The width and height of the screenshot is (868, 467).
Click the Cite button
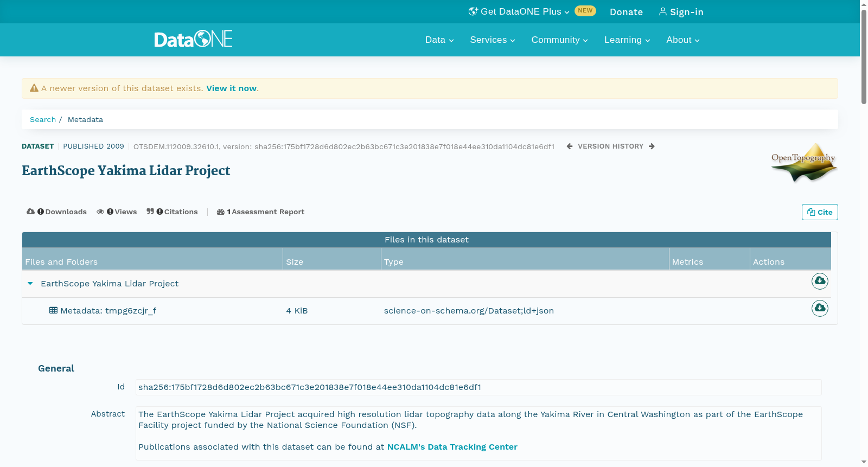coord(820,212)
